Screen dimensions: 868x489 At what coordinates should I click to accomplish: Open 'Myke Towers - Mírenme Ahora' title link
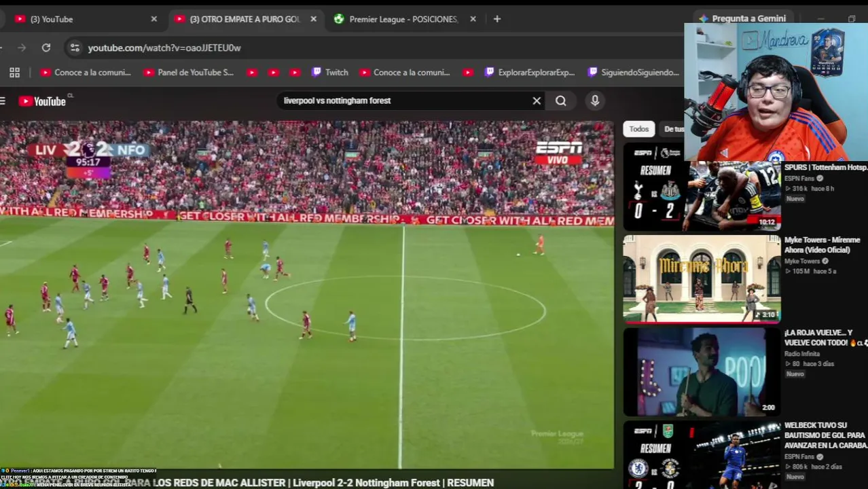point(822,244)
